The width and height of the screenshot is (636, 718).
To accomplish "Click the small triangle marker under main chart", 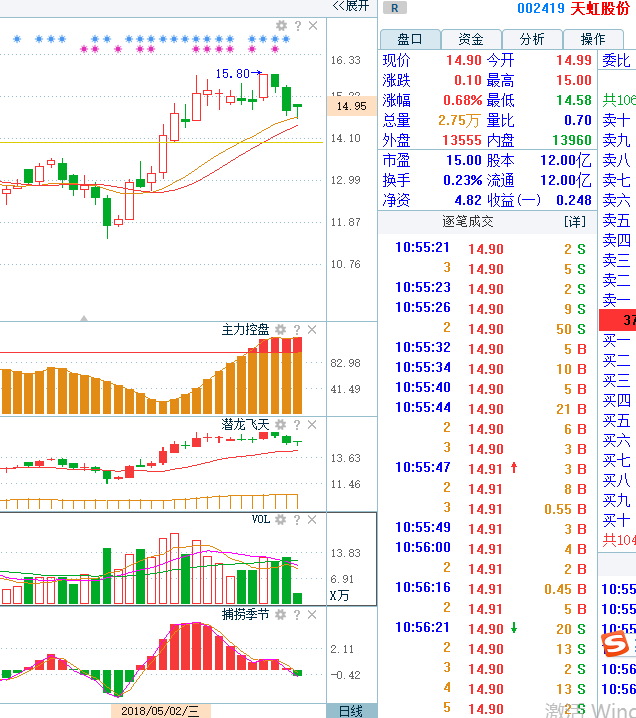I will coord(84,318).
